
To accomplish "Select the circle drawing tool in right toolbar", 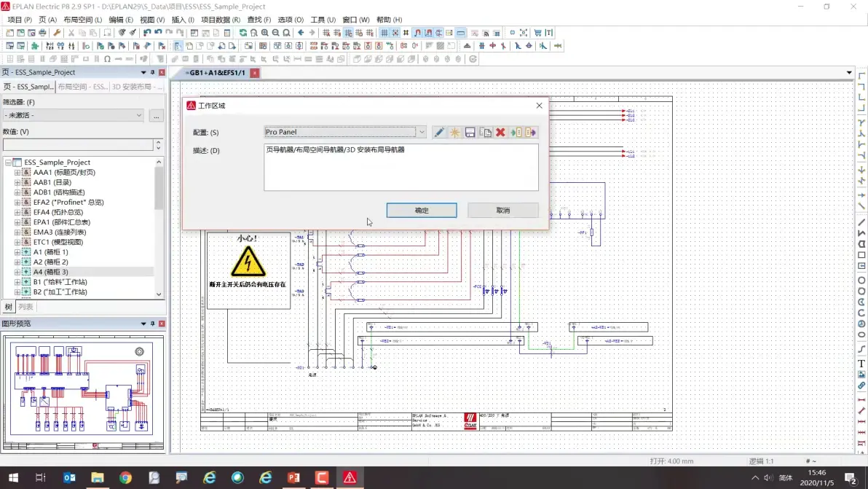I will point(861,281).
